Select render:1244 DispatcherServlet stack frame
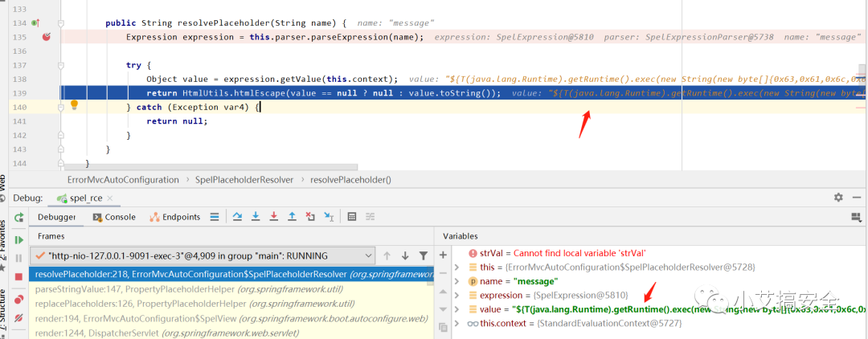 [x=232, y=333]
